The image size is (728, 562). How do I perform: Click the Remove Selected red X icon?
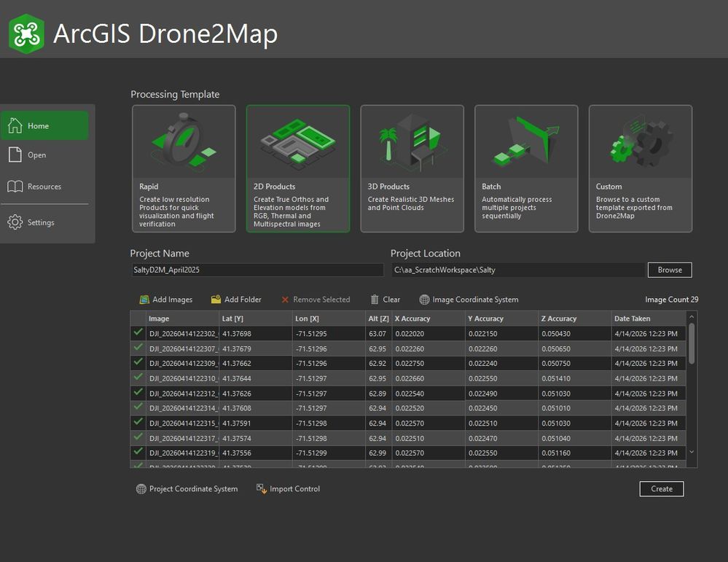coord(285,300)
